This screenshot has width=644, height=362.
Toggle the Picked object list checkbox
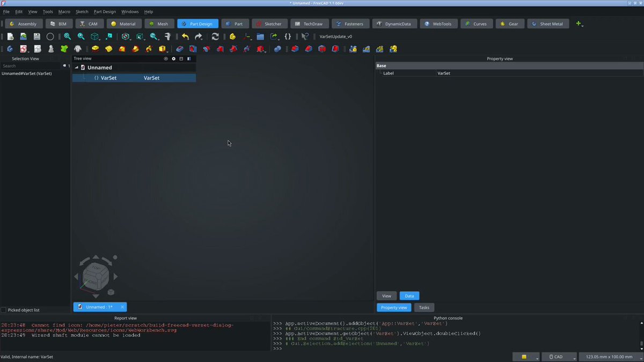4,310
